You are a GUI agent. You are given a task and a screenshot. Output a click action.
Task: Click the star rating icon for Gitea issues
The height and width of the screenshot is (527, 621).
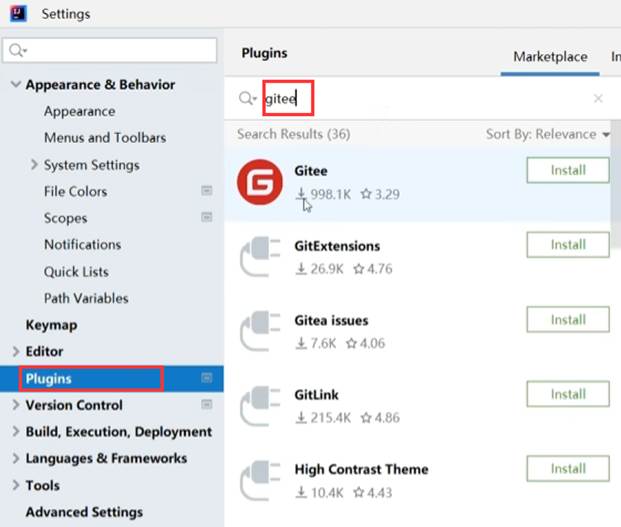click(351, 343)
